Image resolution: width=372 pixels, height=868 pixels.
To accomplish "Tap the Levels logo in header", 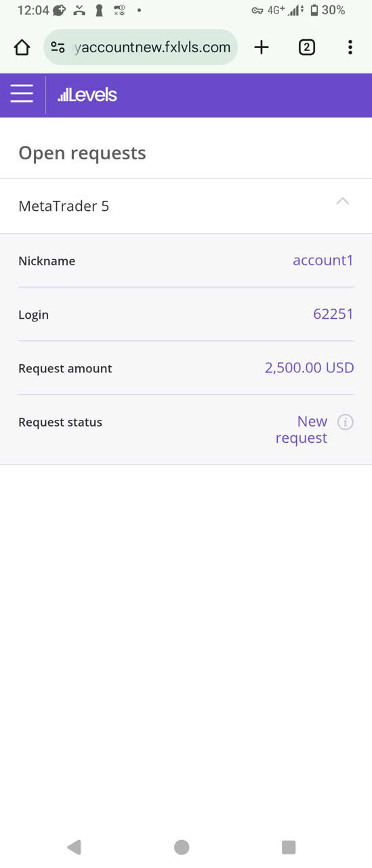I will [87, 95].
